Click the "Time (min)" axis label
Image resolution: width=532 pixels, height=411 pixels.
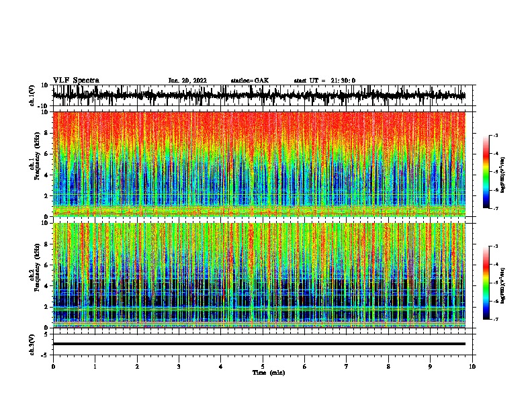(269, 373)
